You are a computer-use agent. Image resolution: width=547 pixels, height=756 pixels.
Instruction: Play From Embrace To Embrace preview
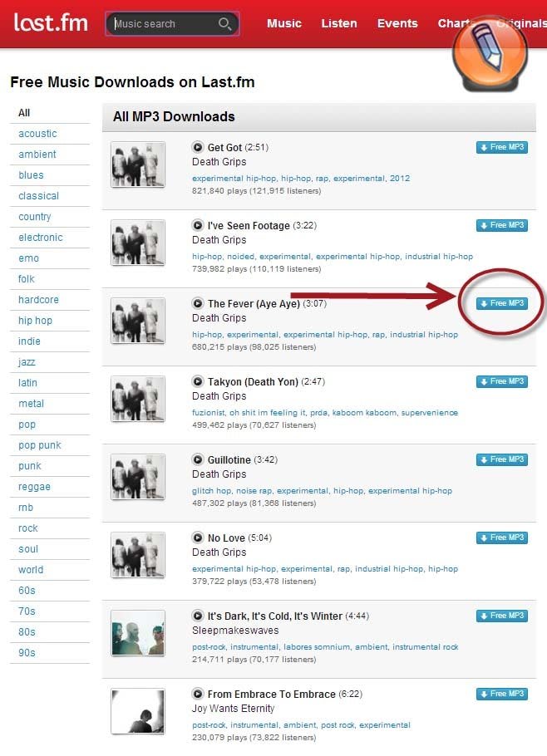click(197, 694)
